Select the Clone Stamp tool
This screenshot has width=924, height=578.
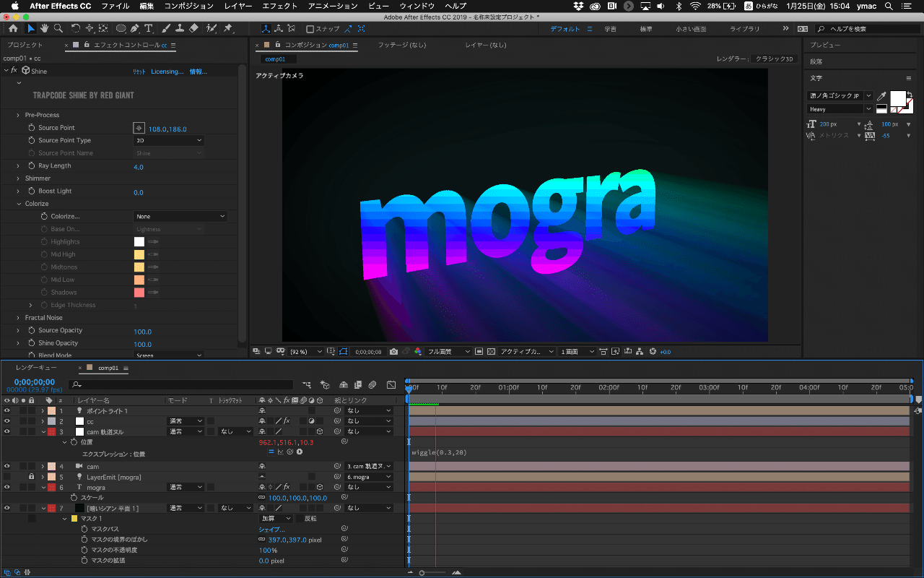point(180,29)
